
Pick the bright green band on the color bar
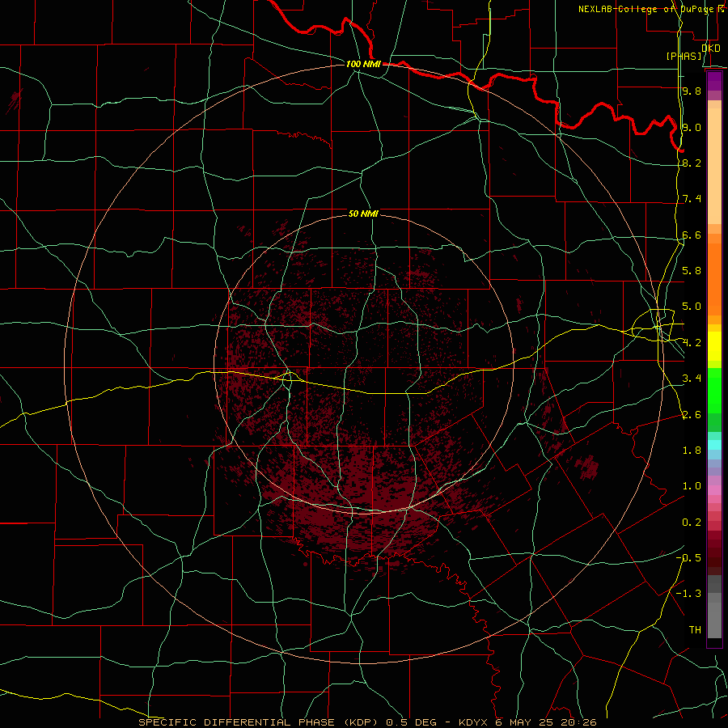714,389
